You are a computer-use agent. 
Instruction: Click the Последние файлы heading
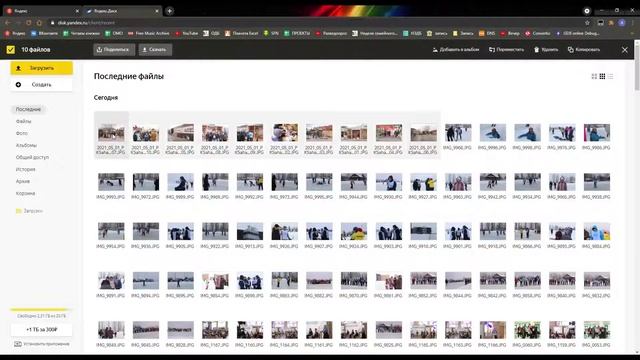click(x=129, y=76)
